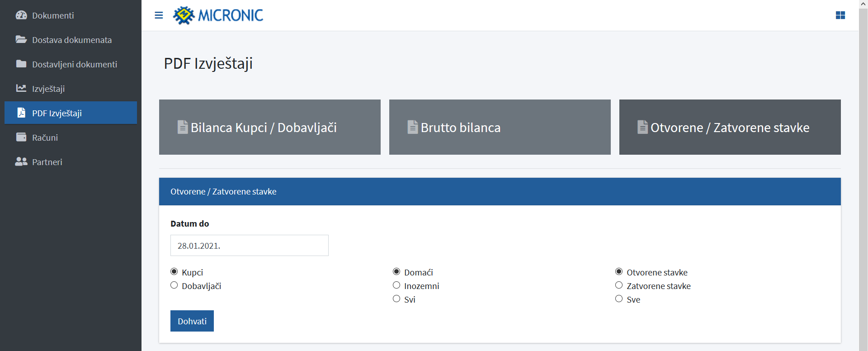The width and height of the screenshot is (868, 351).
Task: Open the Brutto bilanca tile
Action: click(x=500, y=127)
